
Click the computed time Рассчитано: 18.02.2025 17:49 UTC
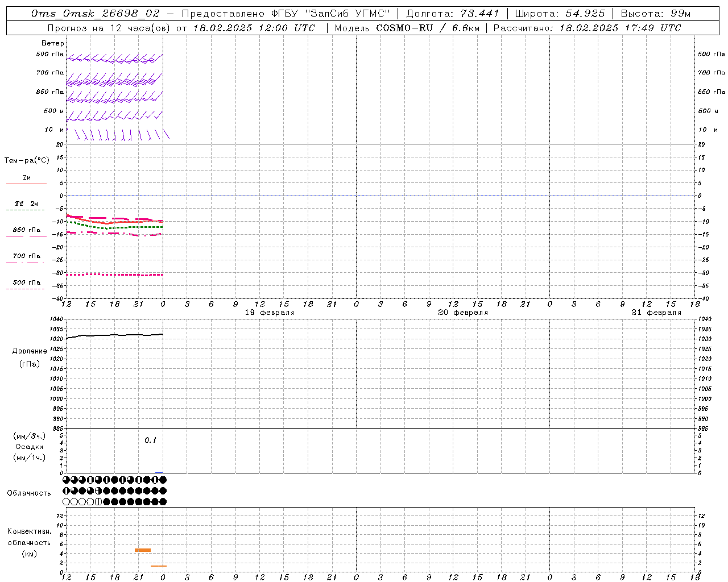coord(587,28)
